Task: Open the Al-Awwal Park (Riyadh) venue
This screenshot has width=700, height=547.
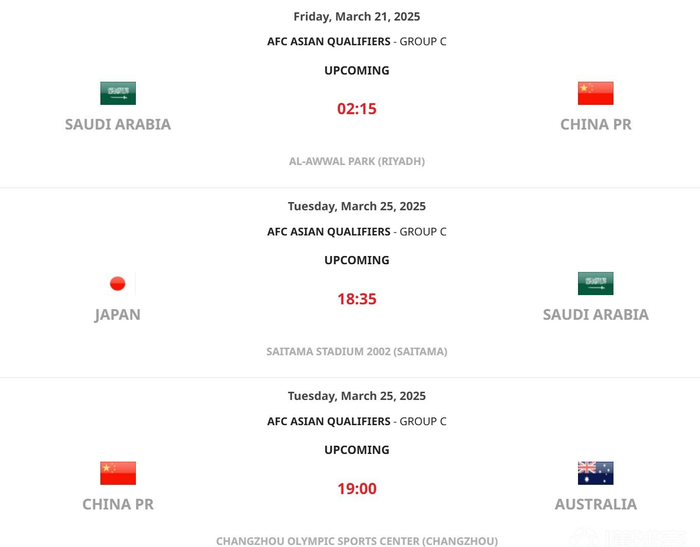Action: (357, 161)
